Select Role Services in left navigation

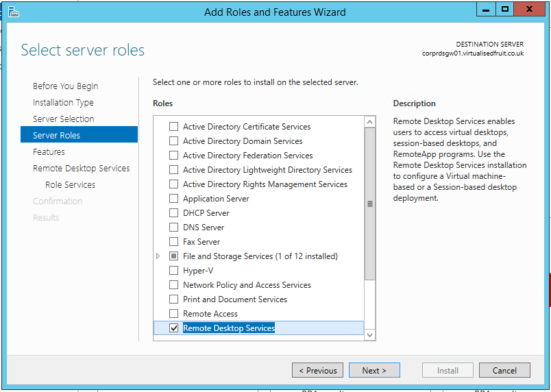[x=70, y=185]
